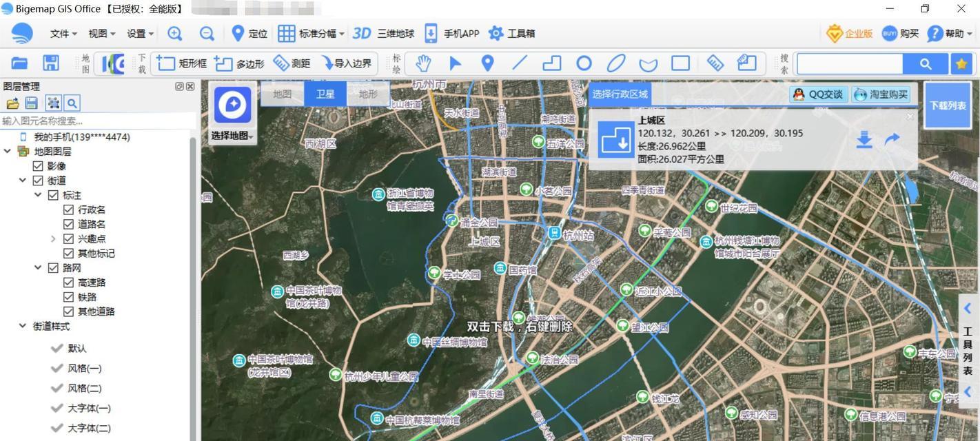Image resolution: width=980 pixels, height=441 pixels.
Task: Close the 上城区 info panel
Action: [910, 116]
